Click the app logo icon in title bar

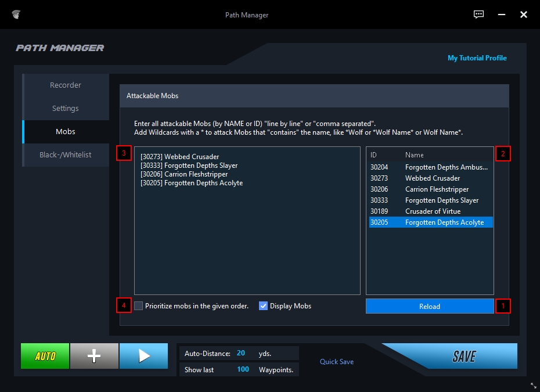16,15
